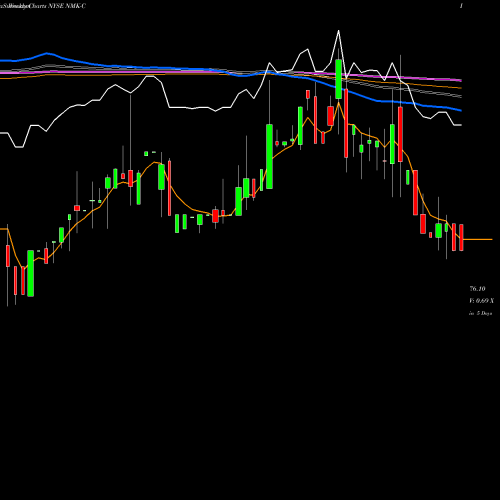The width and height of the screenshot is (500, 500).
Task: Click the 'in 5 Days' label
Action: pyautogui.click(x=481, y=313)
